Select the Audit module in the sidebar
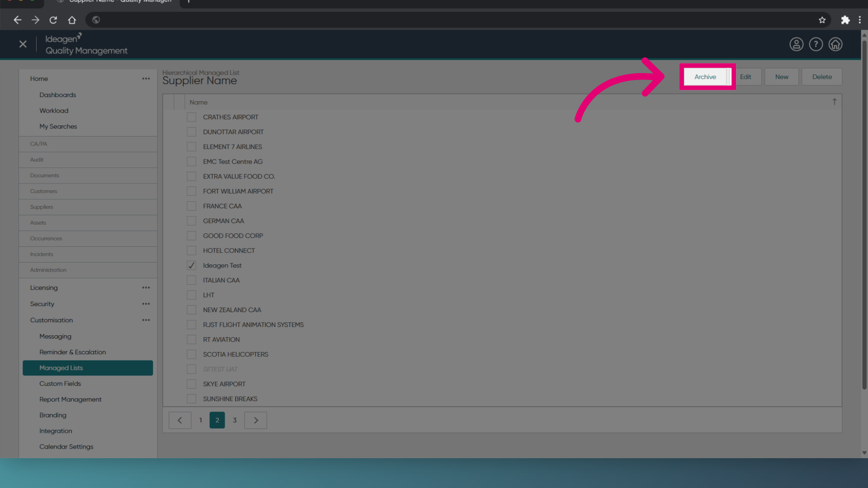The height and width of the screenshot is (488, 868). [x=88, y=160]
